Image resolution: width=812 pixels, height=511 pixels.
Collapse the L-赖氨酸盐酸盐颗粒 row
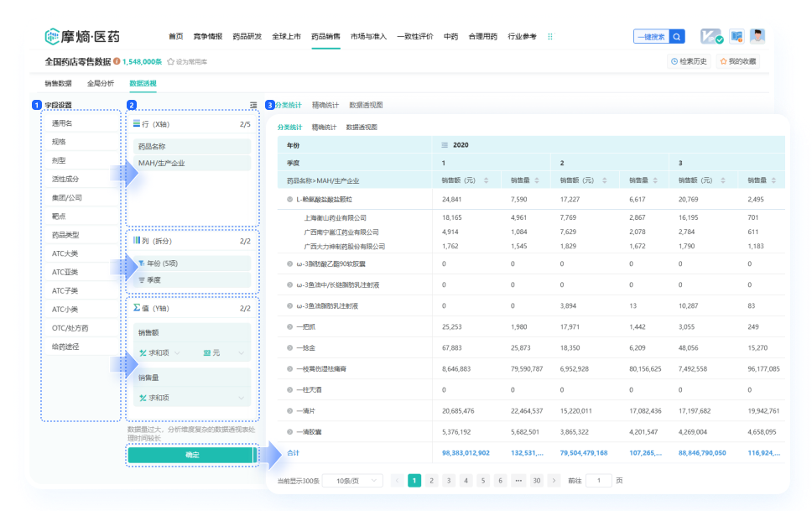[290, 200]
